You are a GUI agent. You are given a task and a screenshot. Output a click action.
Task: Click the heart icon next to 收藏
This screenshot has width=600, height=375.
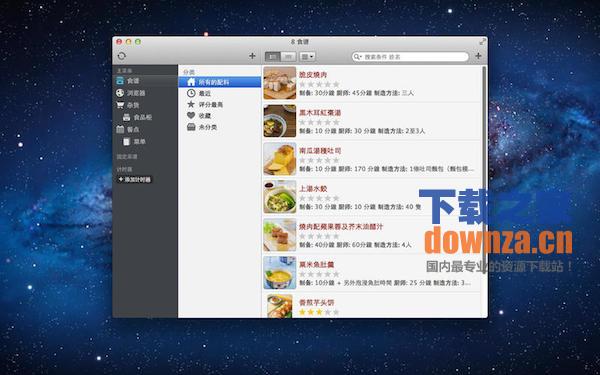(x=191, y=115)
